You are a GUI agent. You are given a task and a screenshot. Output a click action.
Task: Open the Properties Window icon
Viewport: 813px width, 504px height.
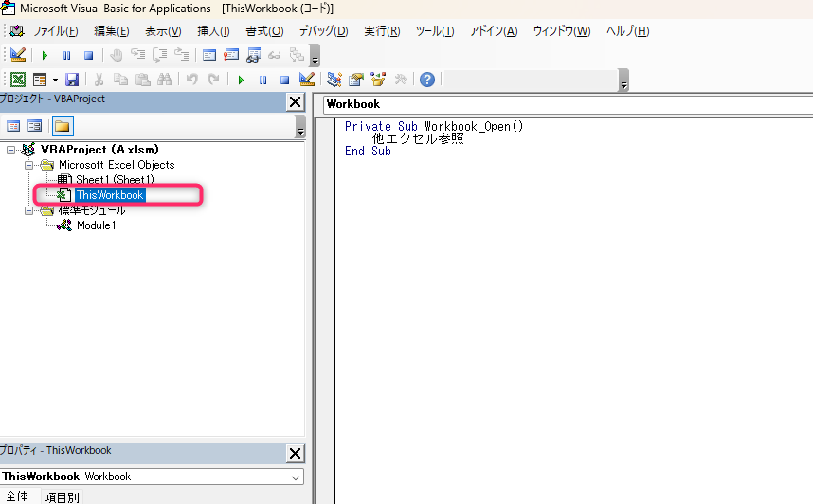(356, 80)
